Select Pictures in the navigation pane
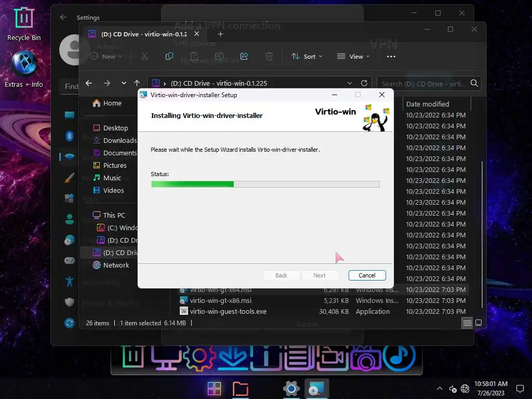 click(110, 166)
